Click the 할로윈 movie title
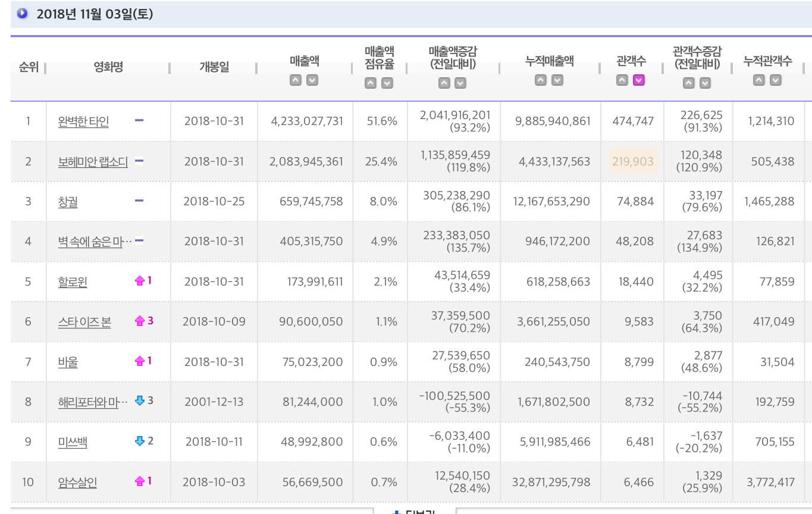This screenshot has height=514, width=812. pos(73,282)
